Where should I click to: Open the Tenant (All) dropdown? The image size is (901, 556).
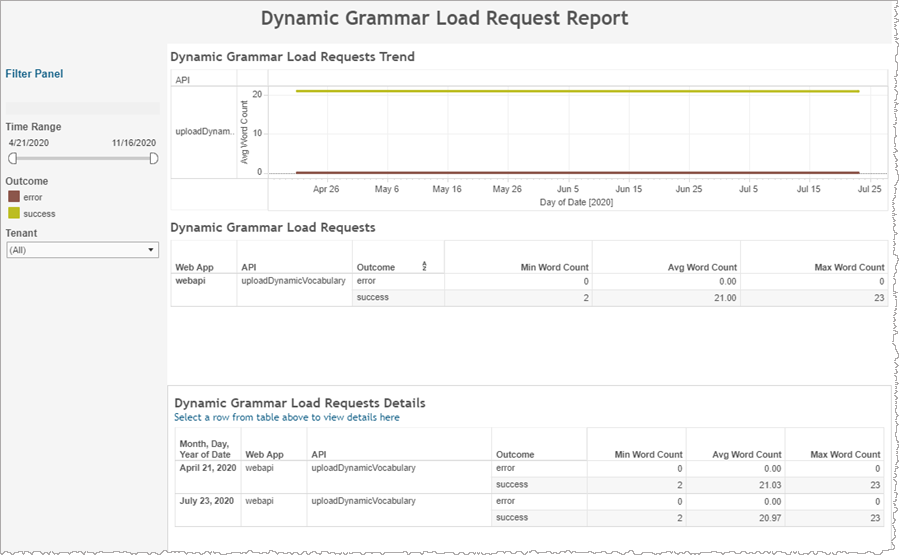pos(82,250)
